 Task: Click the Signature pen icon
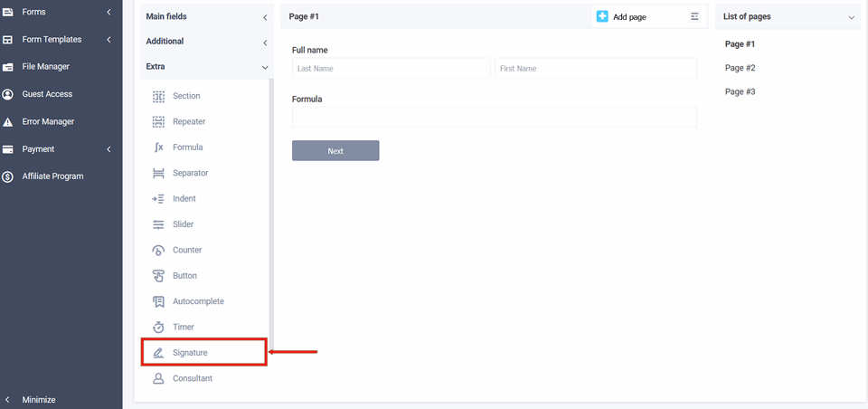pos(158,353)
